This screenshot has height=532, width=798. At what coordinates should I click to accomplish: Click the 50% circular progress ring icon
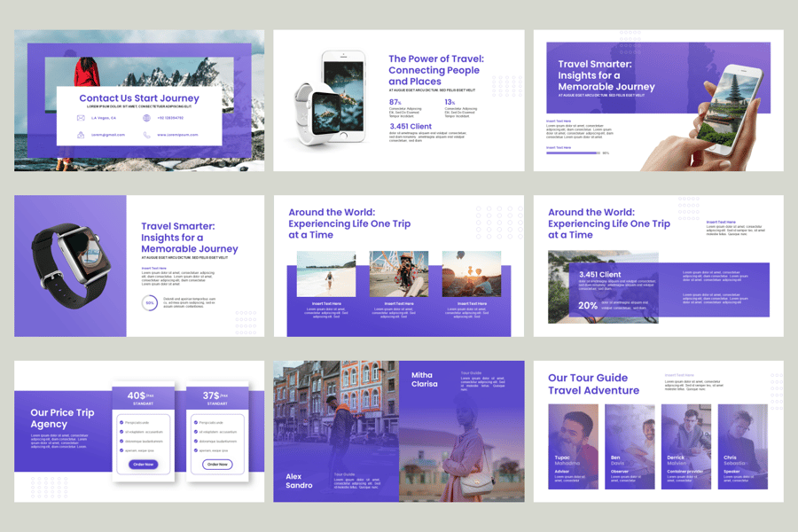pyautogui.click(x=151, y=303)
